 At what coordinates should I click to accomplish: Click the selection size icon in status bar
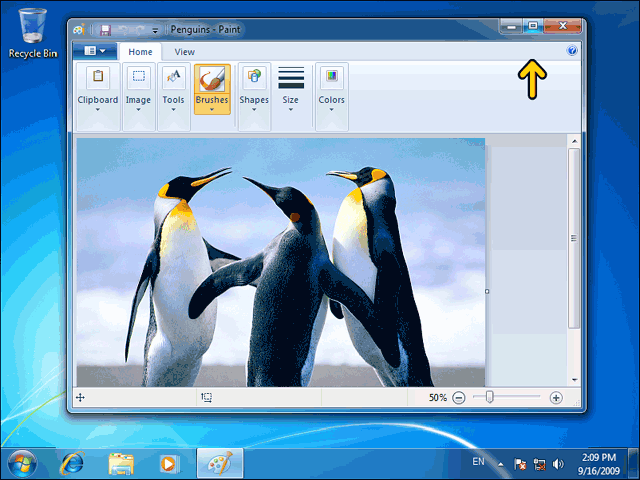[207, 398]
